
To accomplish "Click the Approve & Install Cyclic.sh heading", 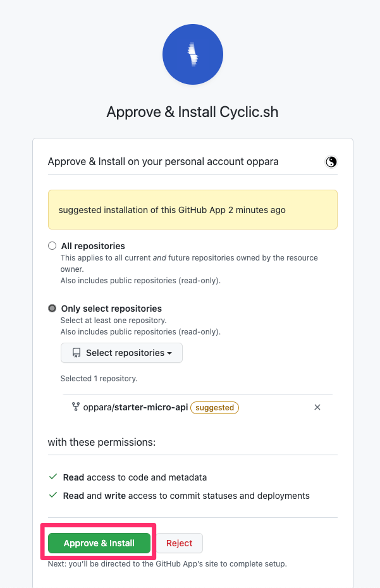I will (x=192, y=113).
